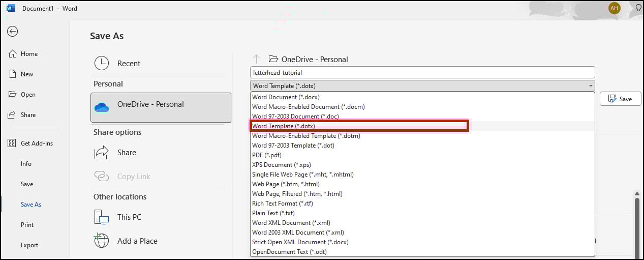Open the New document page
Screen dimensions: 644x260
pos(26,74)
